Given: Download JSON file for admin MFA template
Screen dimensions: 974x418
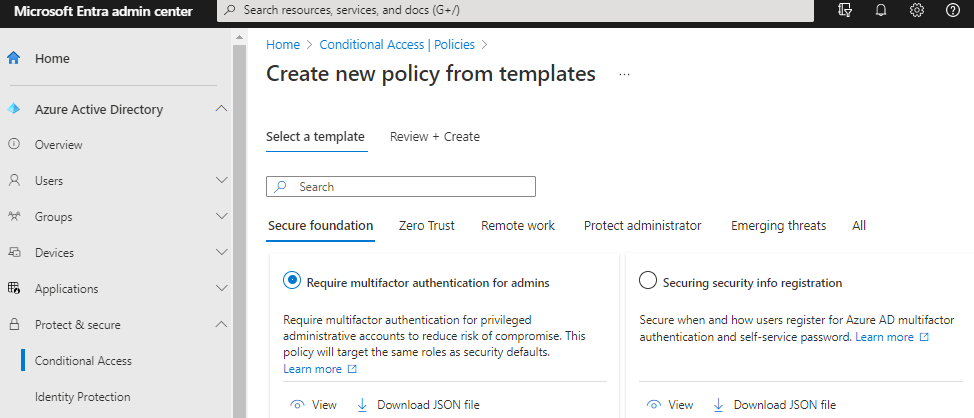Looking at the screenshot, I should pos(418,405).
